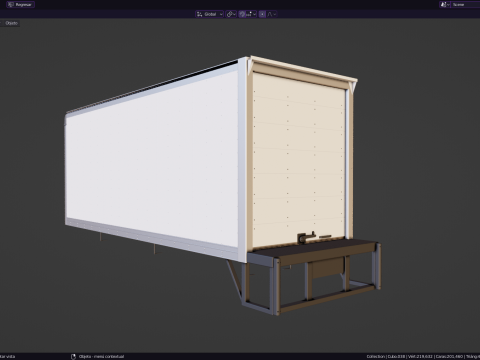This screenshot has width=480, height=360.
Task: Click 'Objeto - menú contextual' status text
Action: coord(101,356)
